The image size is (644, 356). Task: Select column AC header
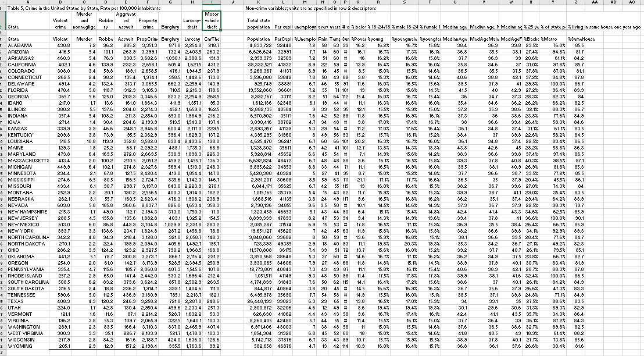631,3
